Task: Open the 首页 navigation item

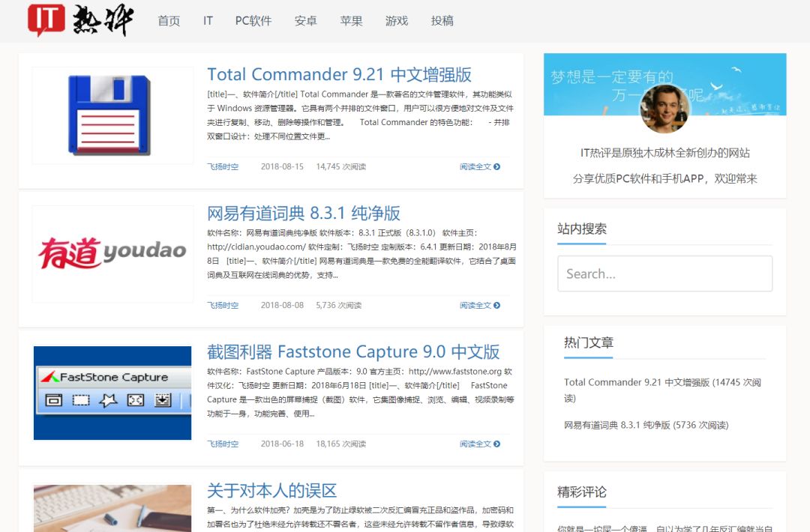Action: point(168,21)
